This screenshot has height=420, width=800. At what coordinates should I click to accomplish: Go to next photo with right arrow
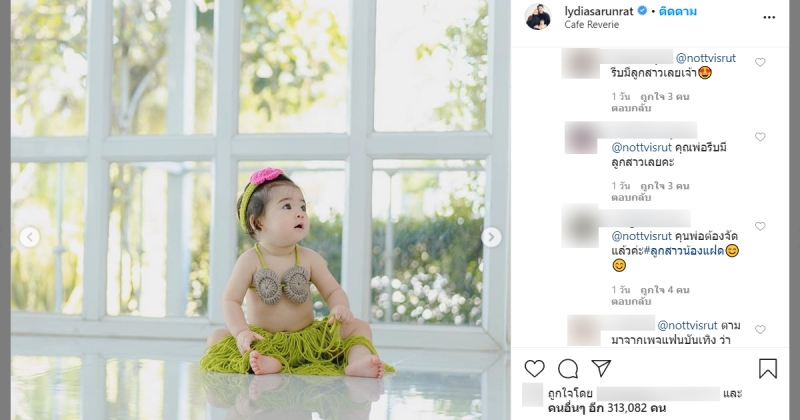coord(491,237)
